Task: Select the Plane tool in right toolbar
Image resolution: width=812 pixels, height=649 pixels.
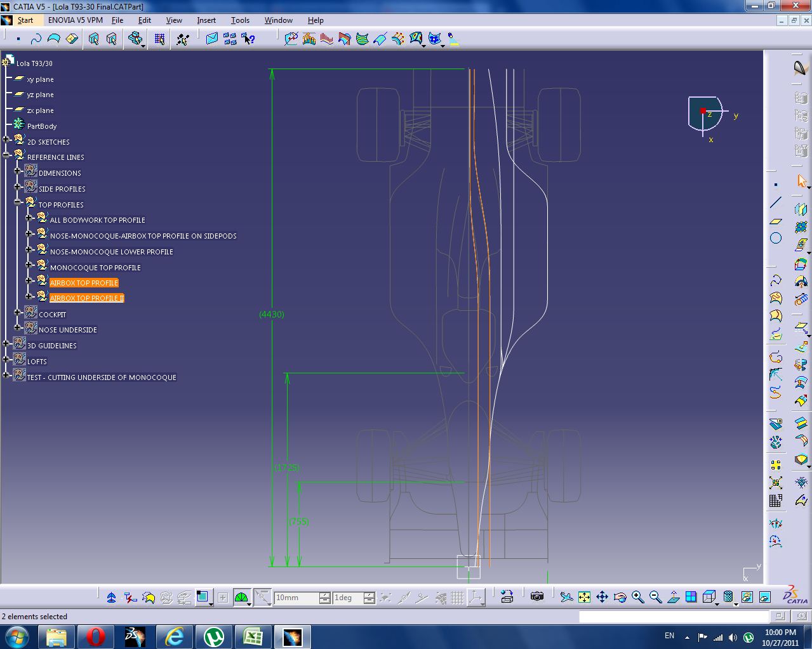Action: 776,221
